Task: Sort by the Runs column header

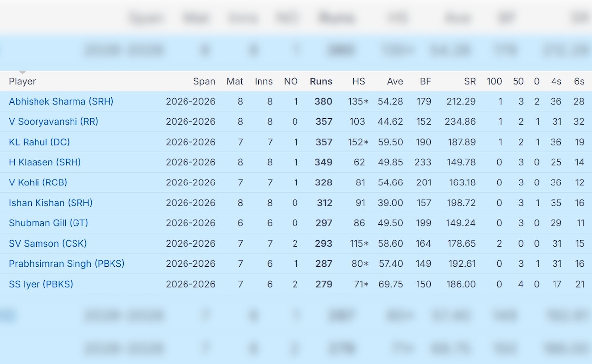Action: point(321,82)
